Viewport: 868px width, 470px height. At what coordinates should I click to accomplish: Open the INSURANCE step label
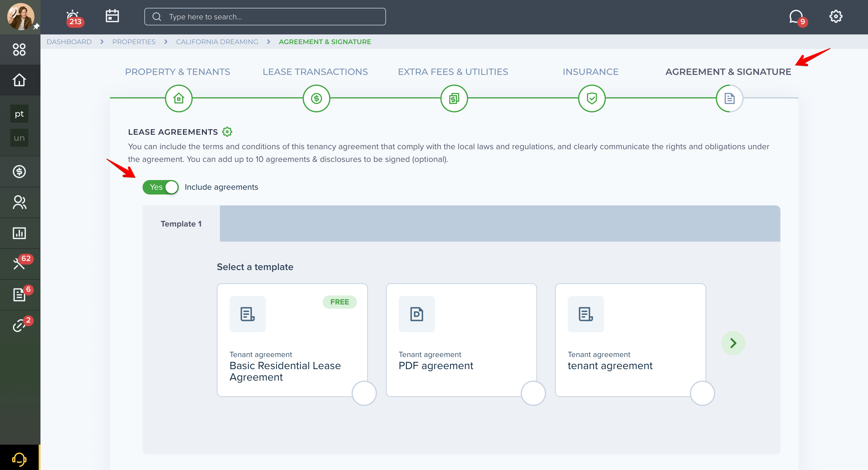(590, 72)
